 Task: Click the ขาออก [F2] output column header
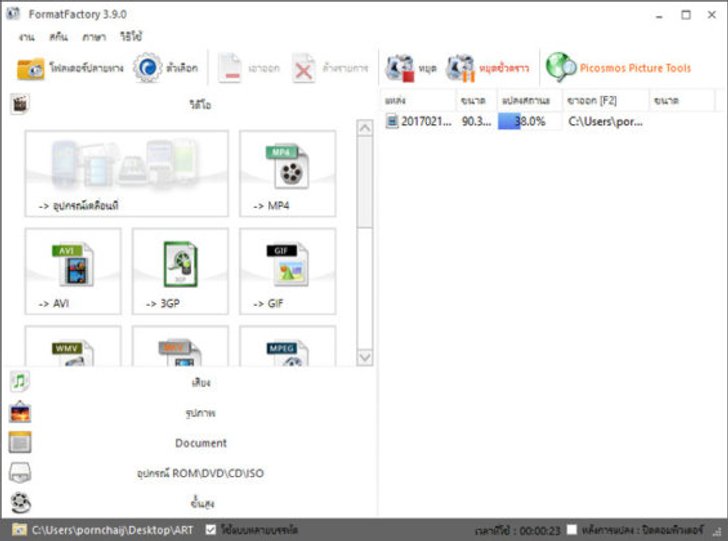606,100
